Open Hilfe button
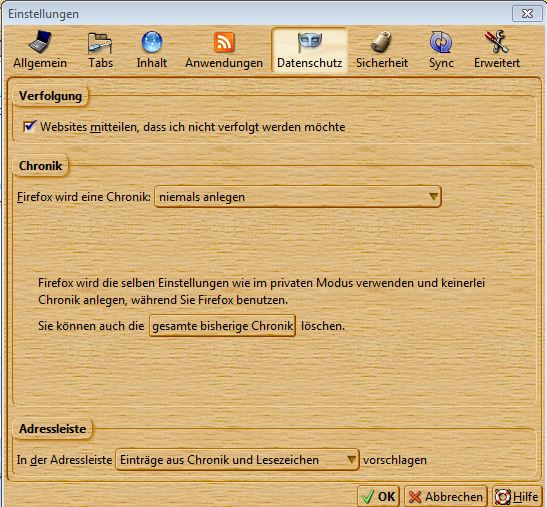The width and height of the screenshot is (547, 507). [517, 496]
